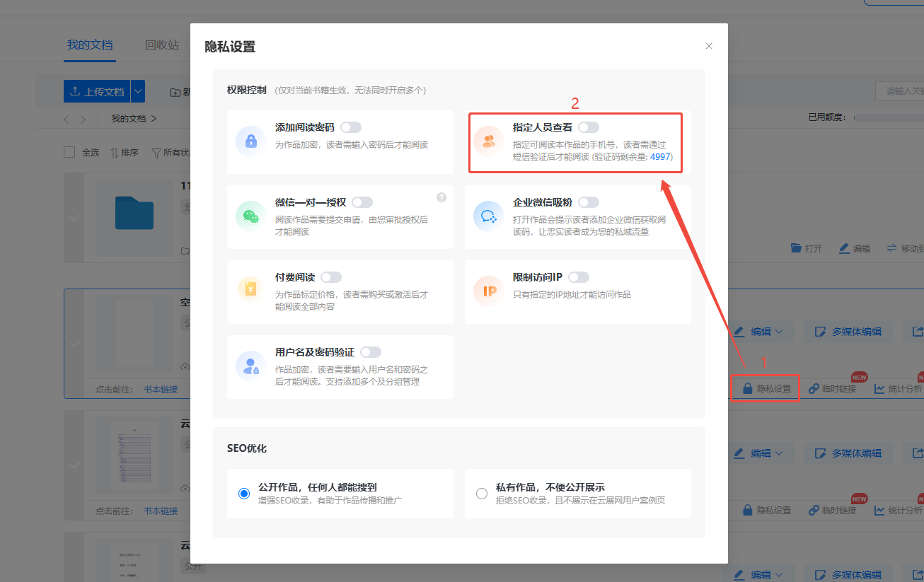
Task: Enable the 付费阅读 toggle switch
Action: point(331,277)
